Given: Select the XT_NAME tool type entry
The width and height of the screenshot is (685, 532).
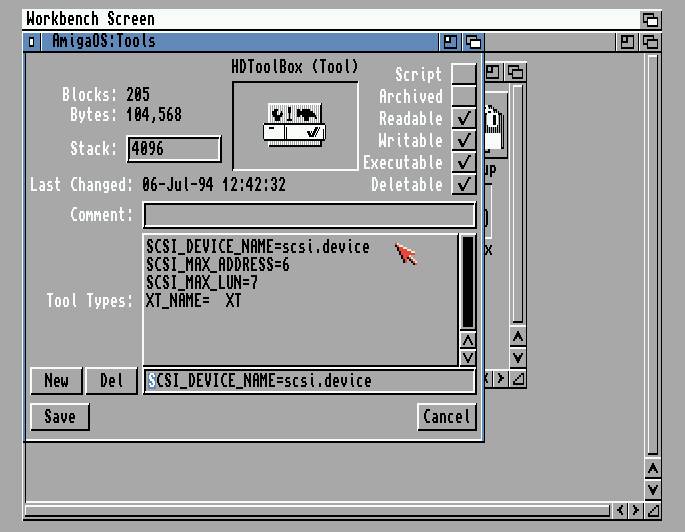Looking at the screenshot, I should point(194,301).
